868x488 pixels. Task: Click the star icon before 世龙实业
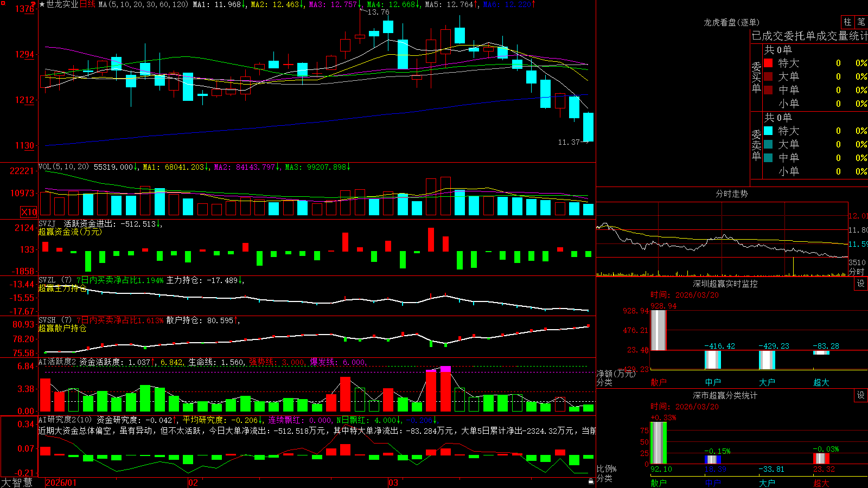42,4
